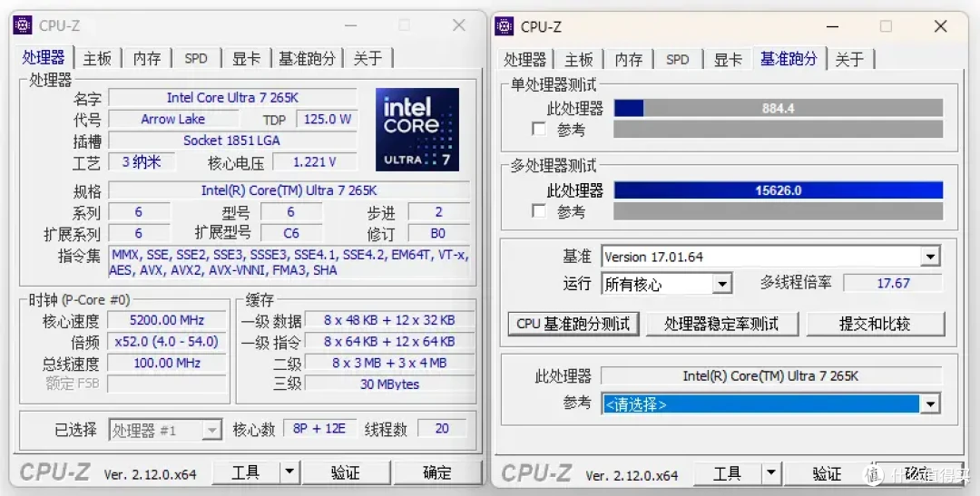
Task: Open 内存 tab in left CPU-Z window
Action: click(147, 58)
